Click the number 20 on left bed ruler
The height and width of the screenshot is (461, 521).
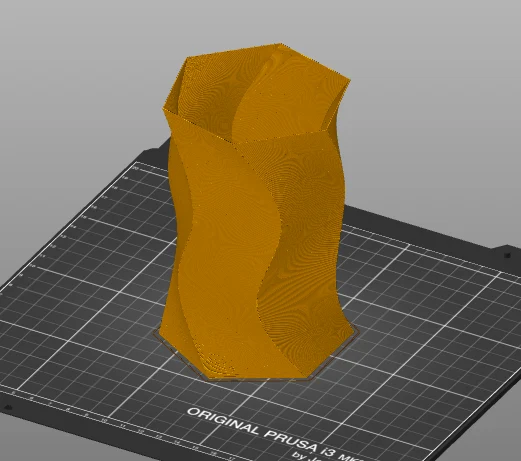(135, 168)
